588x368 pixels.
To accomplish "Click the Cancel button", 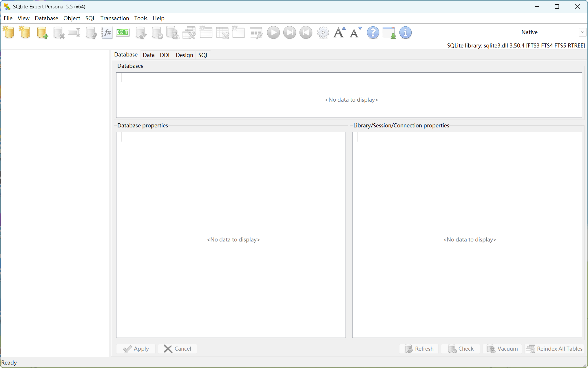I will click(x=178, y=349).
